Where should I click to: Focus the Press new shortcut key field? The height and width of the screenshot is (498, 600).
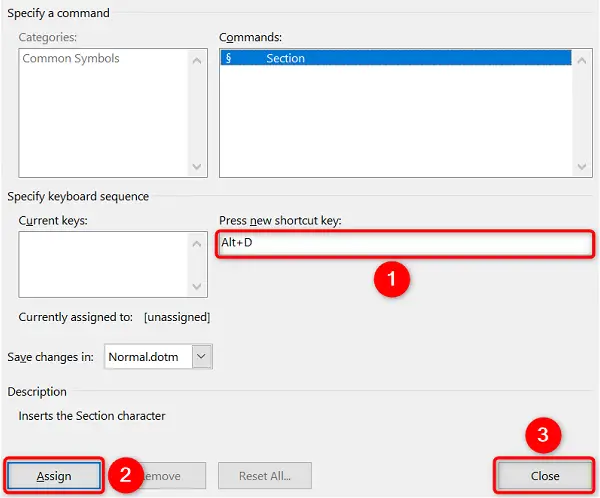pyautogui.click(x=405, y=244)
